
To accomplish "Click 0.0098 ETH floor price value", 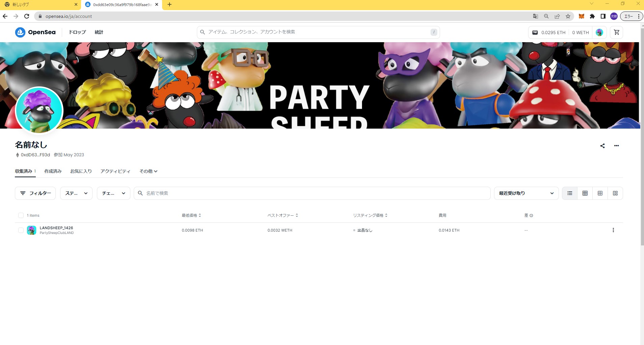I will 192,230.
